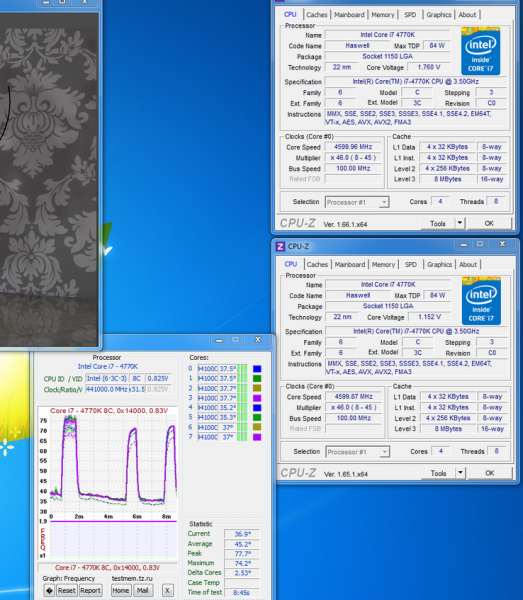Open Graphics tab in upper CPU-Z window

pyautogui.click(x=438, y=15)
